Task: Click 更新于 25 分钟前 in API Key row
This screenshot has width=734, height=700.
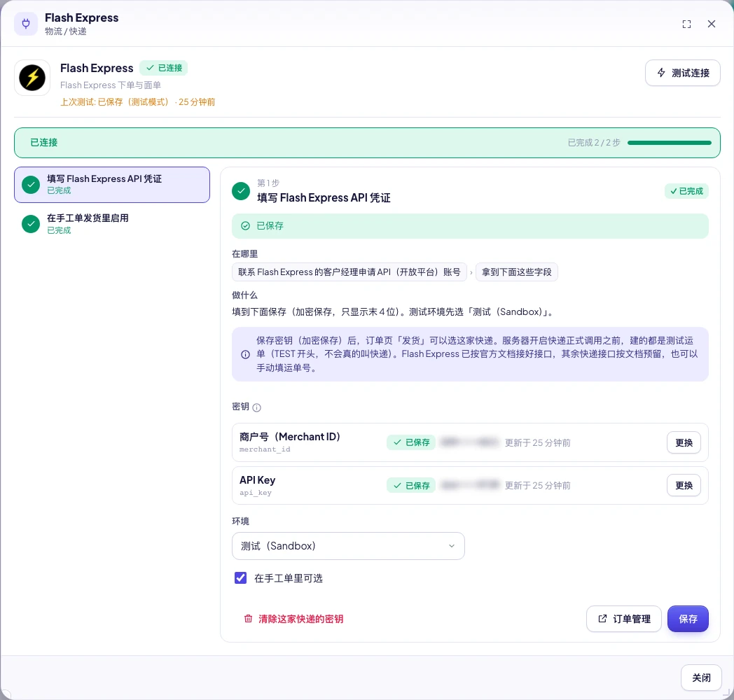Action: [x=537, y=486]
